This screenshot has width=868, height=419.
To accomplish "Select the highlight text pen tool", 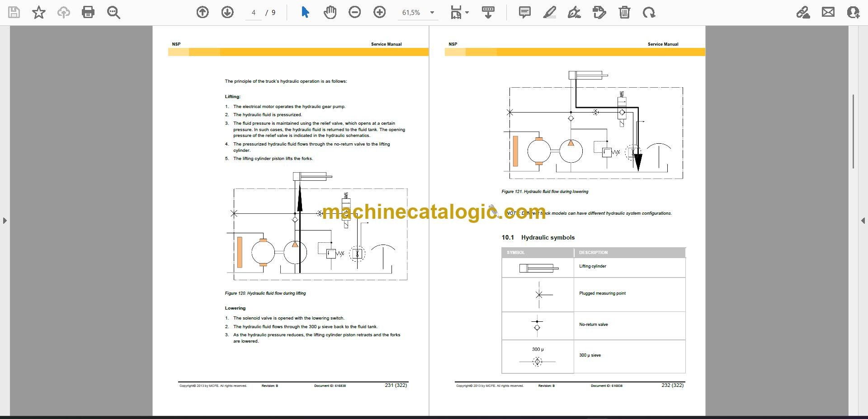I will pos(549,13).
